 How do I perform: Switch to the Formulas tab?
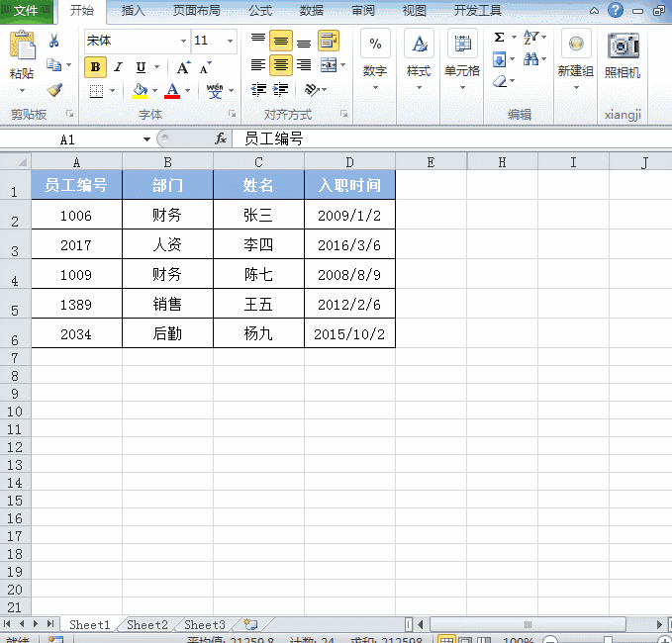click(260, 11)
